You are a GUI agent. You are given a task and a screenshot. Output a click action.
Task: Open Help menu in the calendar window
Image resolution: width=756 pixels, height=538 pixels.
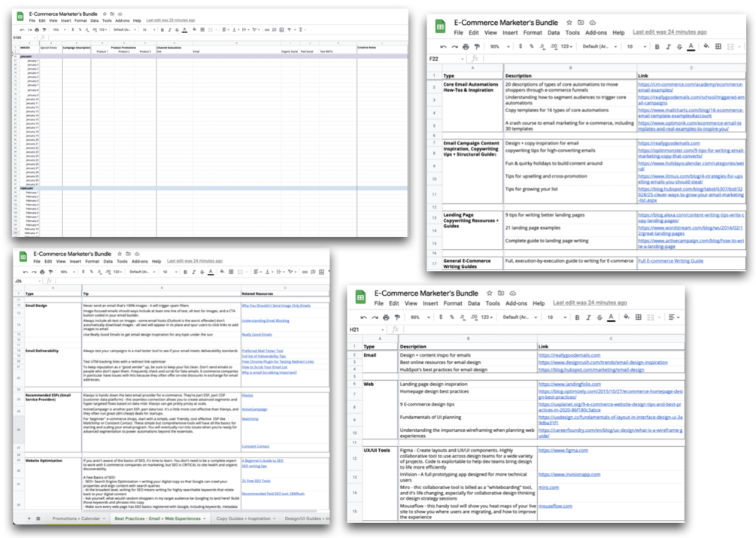(x=137, y=21)
